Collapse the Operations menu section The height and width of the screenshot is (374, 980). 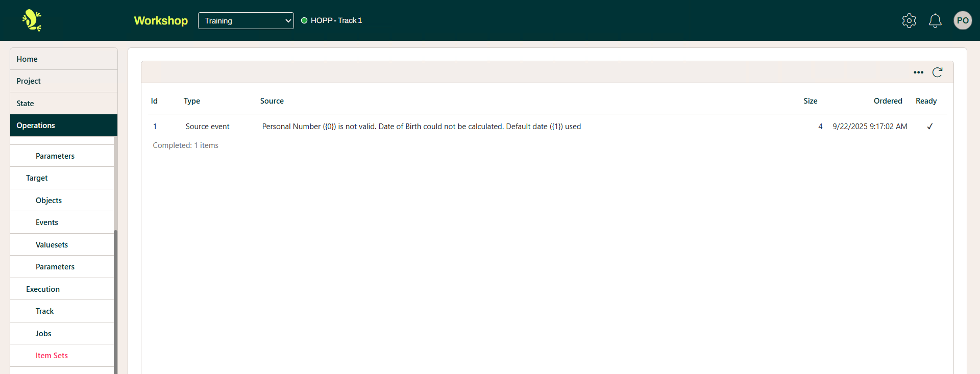click(63, 126)
